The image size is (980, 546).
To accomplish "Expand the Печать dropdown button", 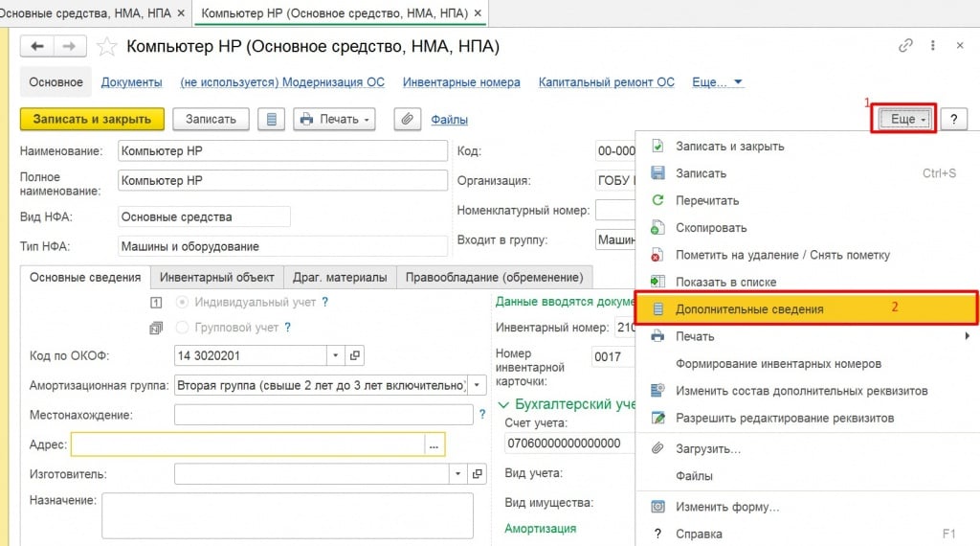I will (334, 119).
